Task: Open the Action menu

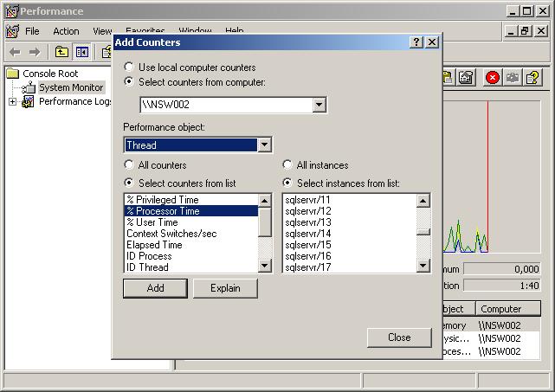Action: pos(66,31)
